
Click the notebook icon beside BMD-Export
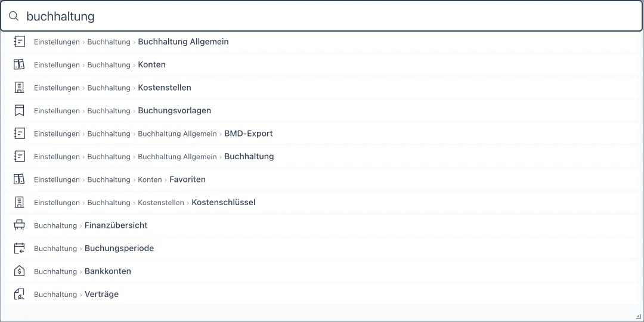pos(19,134)
